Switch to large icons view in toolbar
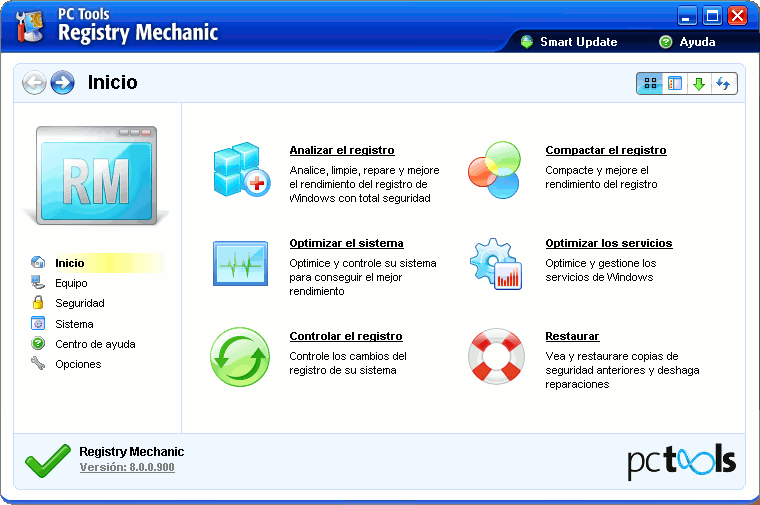 (x=650, y=83)
